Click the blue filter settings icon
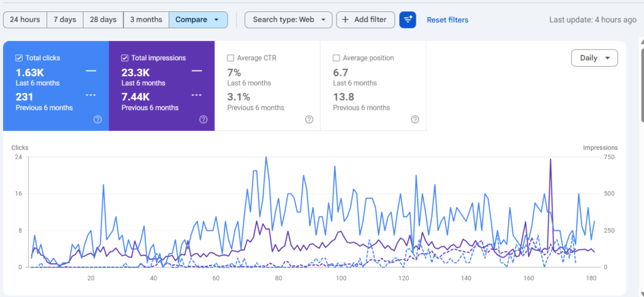This screenshot has width=644, height=297. 408,20
